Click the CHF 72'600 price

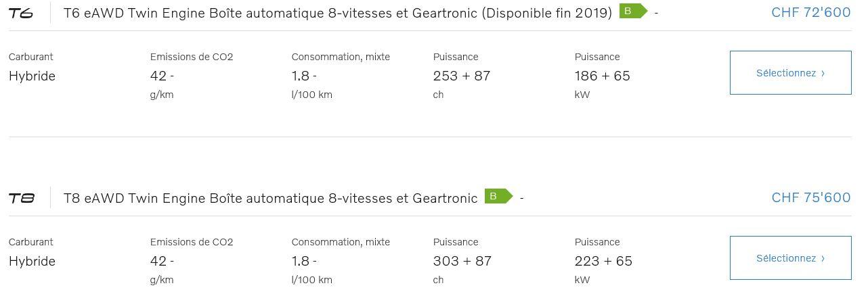[810, 12]
